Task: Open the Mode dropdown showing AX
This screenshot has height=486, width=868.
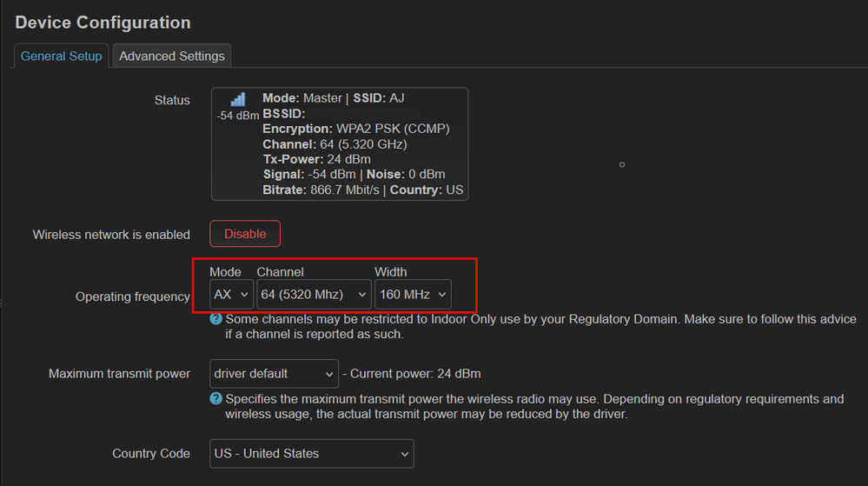Action: (231, 295)
